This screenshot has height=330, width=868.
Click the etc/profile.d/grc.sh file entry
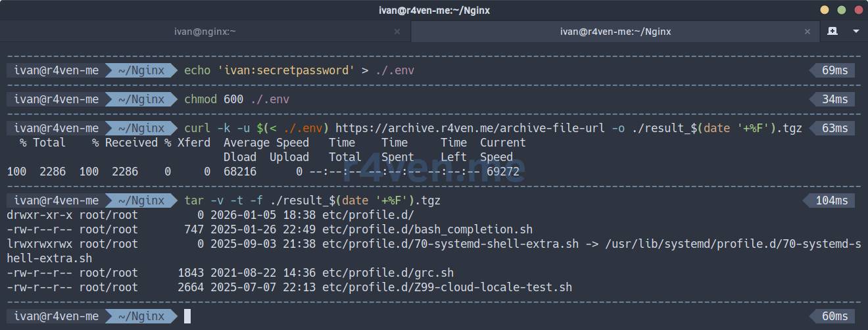click(x=387, y=273)
